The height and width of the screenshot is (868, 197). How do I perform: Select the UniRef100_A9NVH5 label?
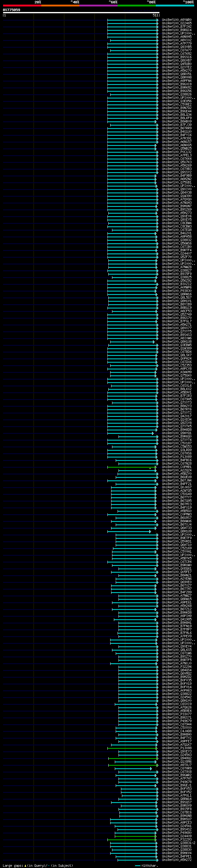click(176, 37)
